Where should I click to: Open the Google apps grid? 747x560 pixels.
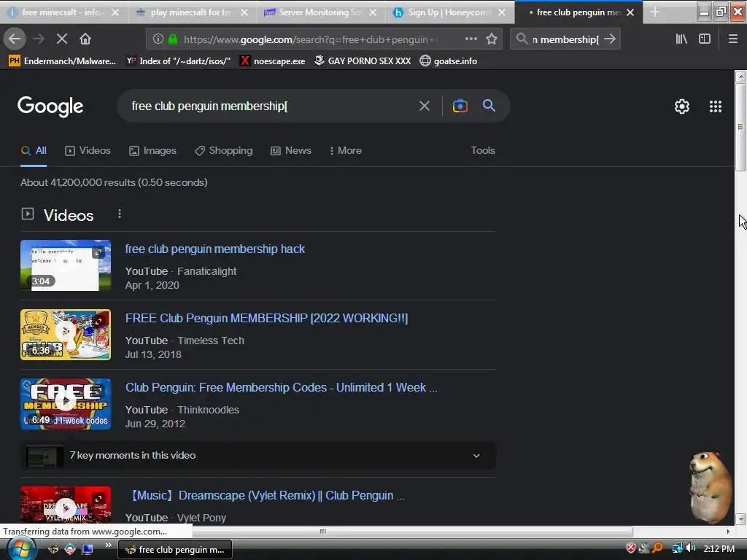click(715, 106)
